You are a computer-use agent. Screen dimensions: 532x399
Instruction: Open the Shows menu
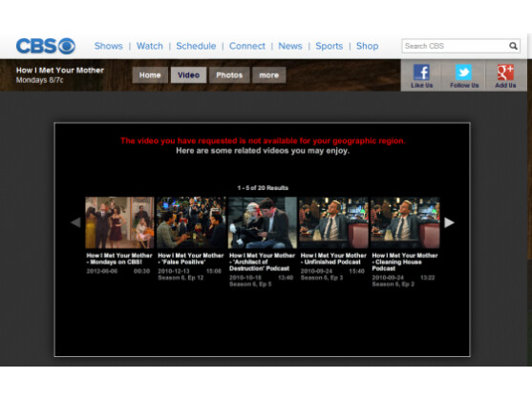click(x=108, y=46)
